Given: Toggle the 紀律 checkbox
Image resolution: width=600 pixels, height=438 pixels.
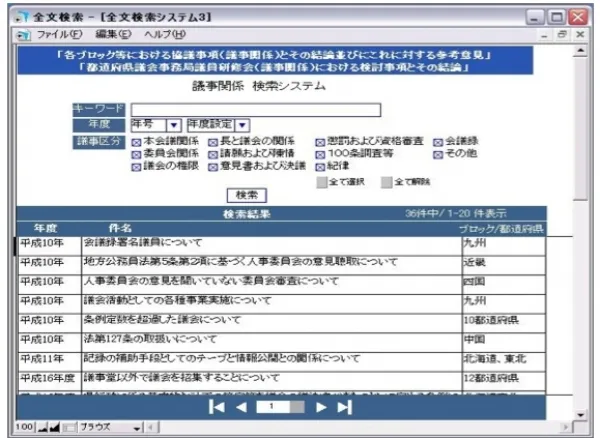Looking at the screenshot, I should point(320,167).
